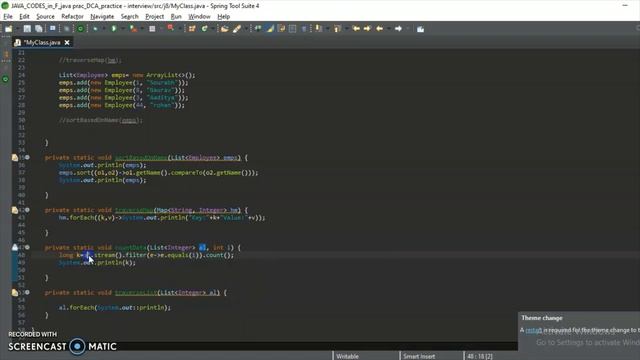Start Debug from the toolbar
The width and height of the screenshot is (640, 360).
coord(95,29)
